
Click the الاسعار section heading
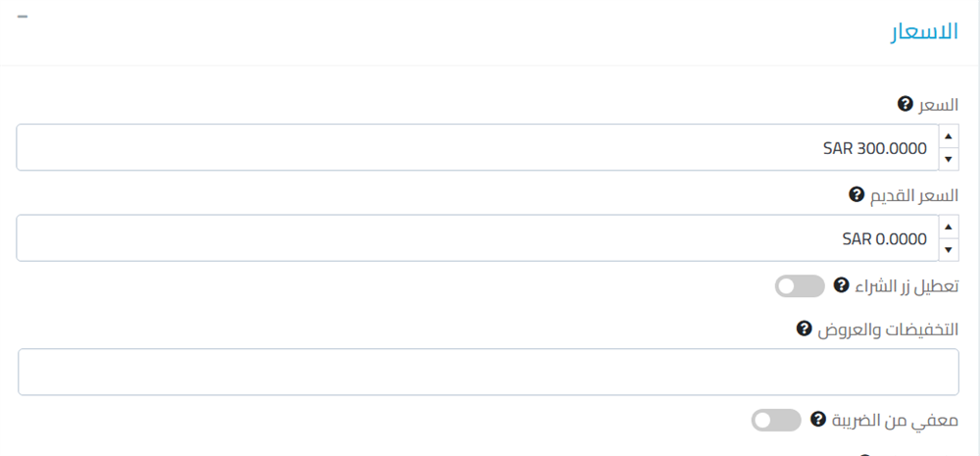coord(923,30)
